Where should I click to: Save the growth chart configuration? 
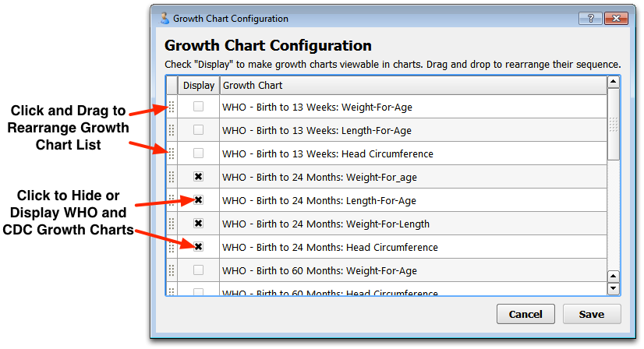pos(592,314)
